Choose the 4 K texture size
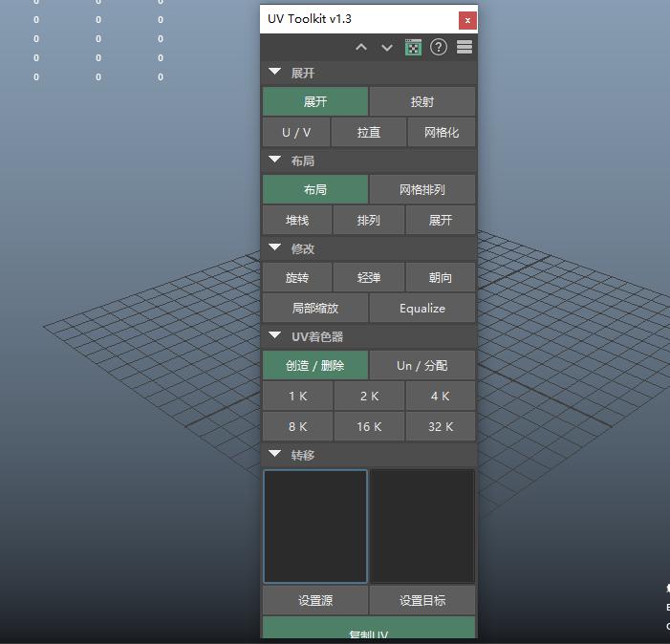Screen dimensions: 670x644 [441, 397]
